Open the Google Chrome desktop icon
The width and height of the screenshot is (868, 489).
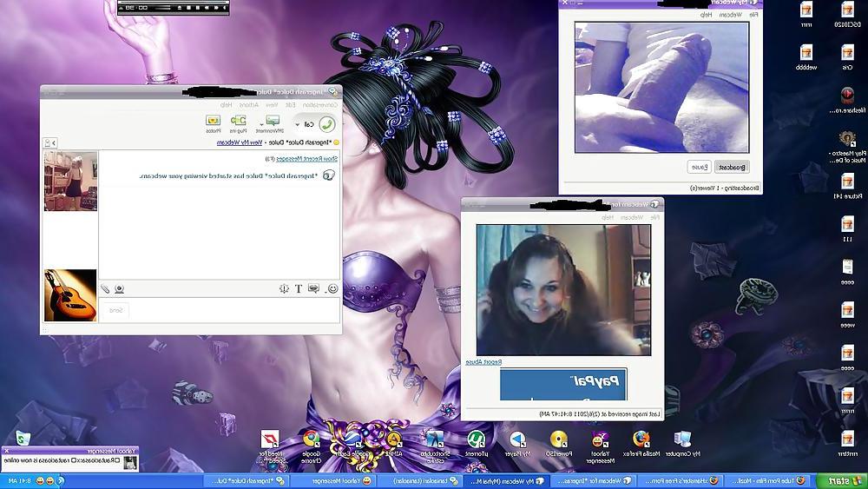pos(311,447)
